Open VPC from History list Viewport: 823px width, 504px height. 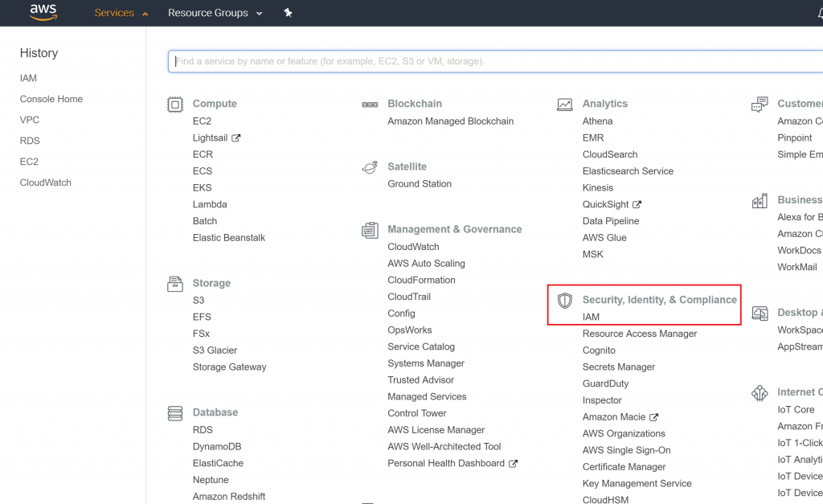click(x=30, y=120)
